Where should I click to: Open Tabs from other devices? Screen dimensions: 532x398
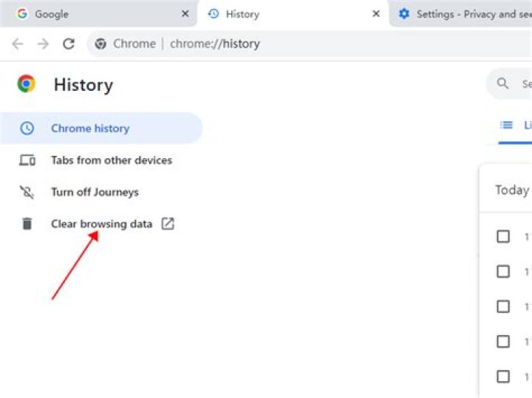coord(112,160)
